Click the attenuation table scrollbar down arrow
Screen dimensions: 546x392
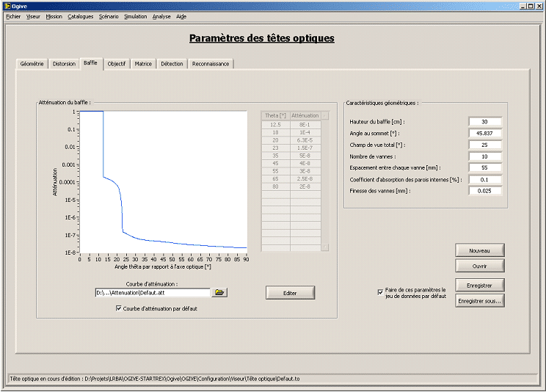(x=325, y=247)
